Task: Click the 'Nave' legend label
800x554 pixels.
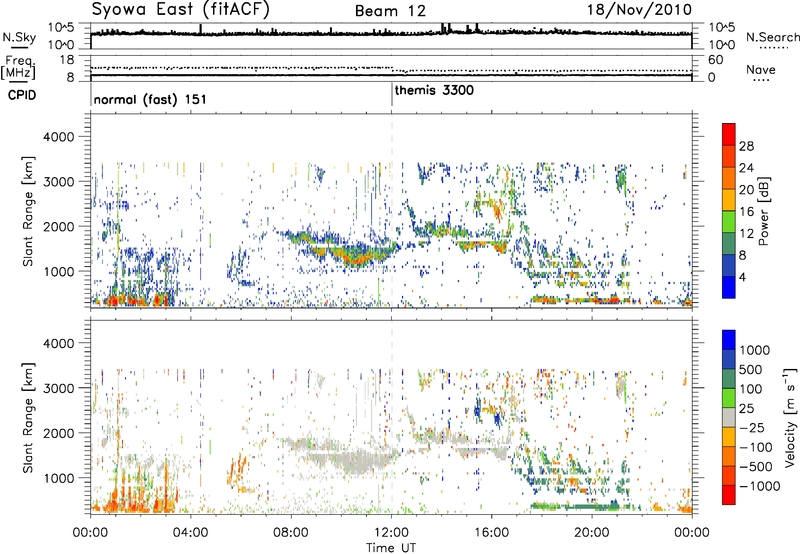Action: click(761, 70)
